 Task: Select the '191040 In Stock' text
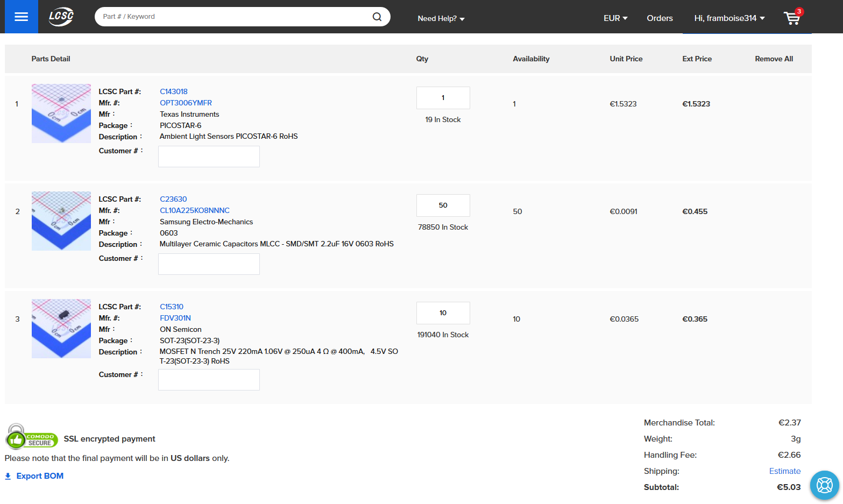coord(443,335)
